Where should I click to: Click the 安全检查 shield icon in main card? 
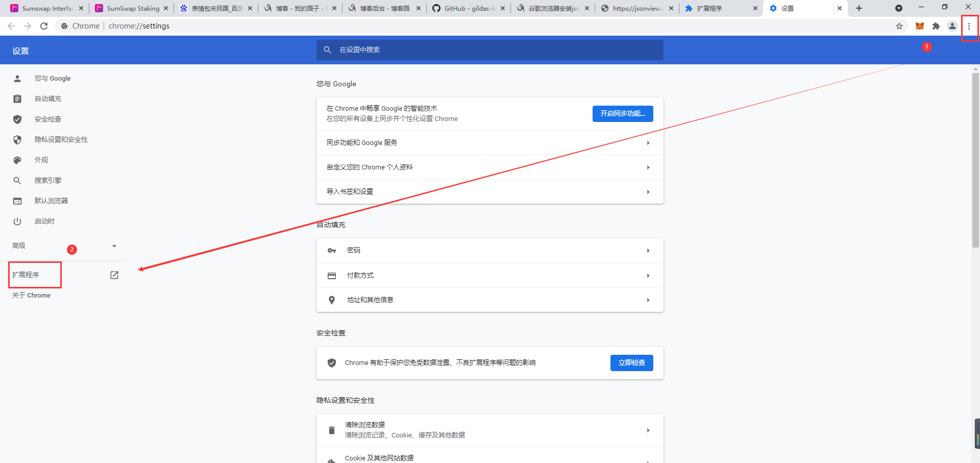(x=332, y=363)
